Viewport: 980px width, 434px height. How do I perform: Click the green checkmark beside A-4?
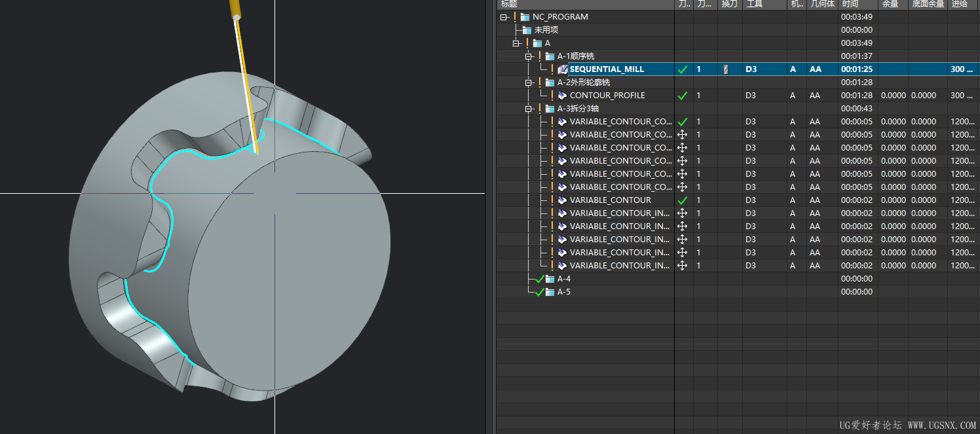[x=540, y=279]
